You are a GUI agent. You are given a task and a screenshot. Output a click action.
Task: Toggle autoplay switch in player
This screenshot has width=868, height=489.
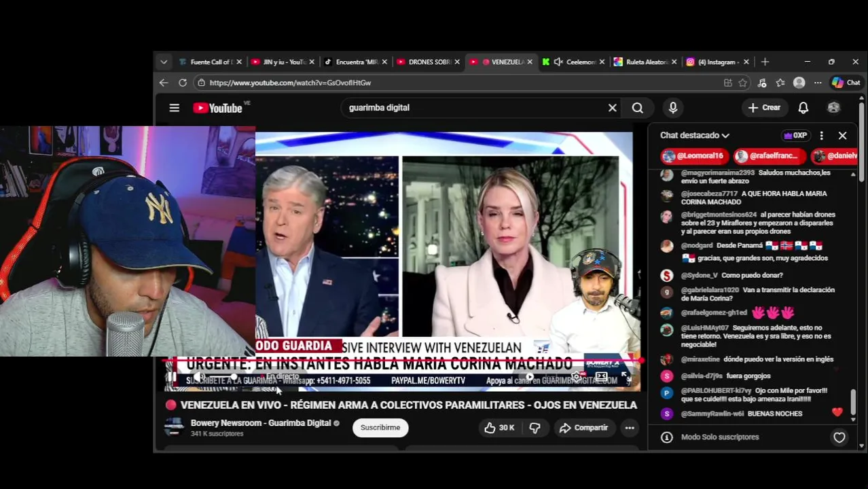point(529,377)
